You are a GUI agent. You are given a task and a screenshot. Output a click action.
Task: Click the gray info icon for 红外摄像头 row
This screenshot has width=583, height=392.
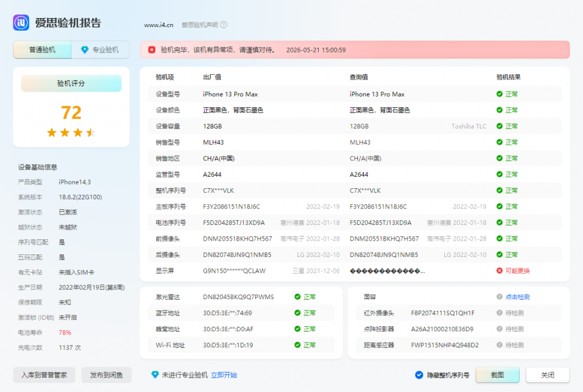click(x=499, y=313)
